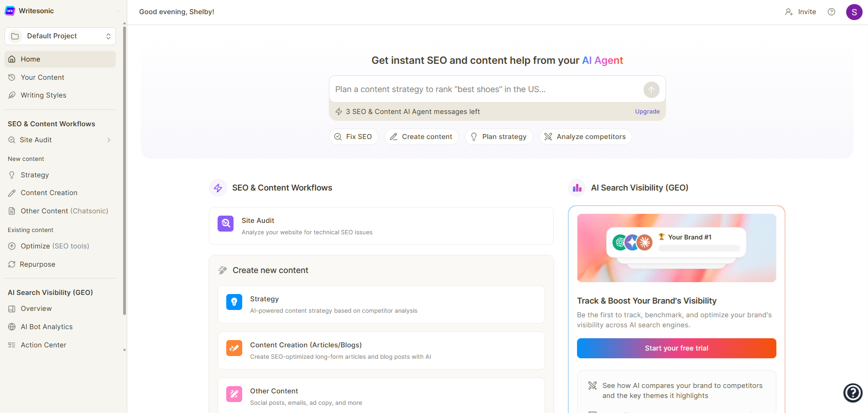The image size is (868, 413).
Task: Open the Default Project selector
Action: pos(60,36)
